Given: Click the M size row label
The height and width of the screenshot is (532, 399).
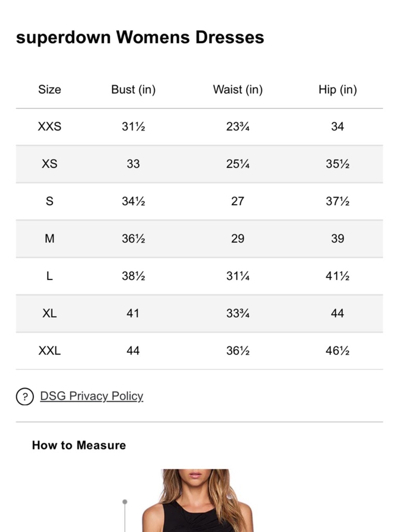Looking at the screenshot, I should click(49, 239).
